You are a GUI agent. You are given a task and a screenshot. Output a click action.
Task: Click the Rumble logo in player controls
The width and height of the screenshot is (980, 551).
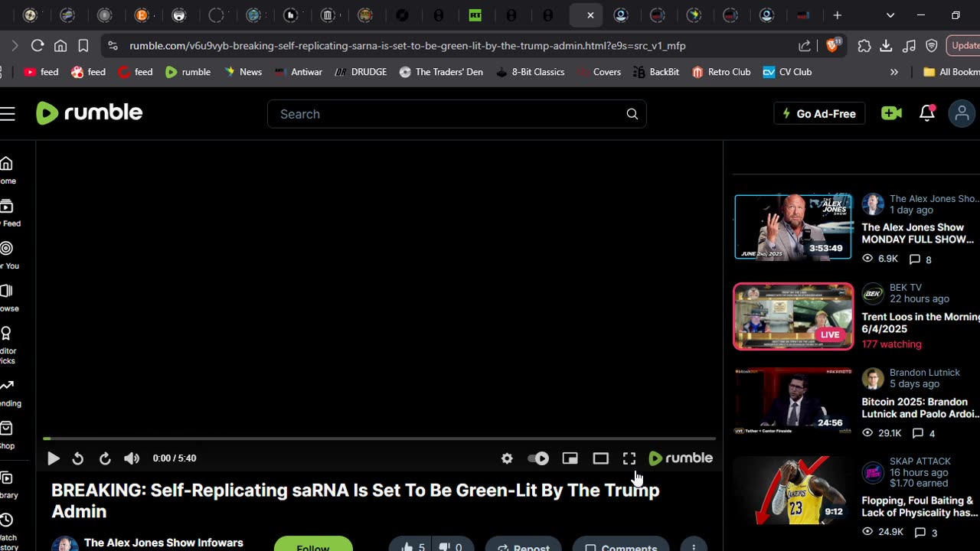point(681,458)
